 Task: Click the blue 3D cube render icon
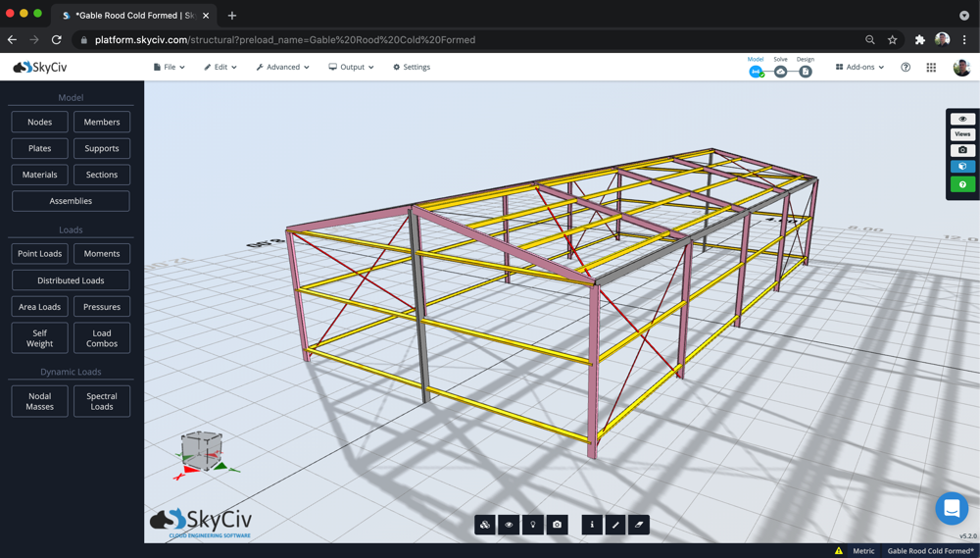962,167
